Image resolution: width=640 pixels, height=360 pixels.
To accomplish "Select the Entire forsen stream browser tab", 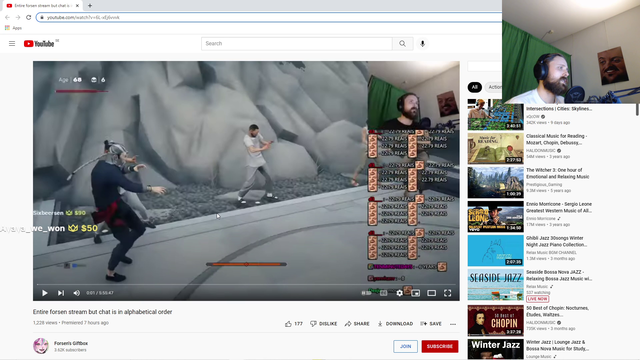I will [x=42, y=6].
